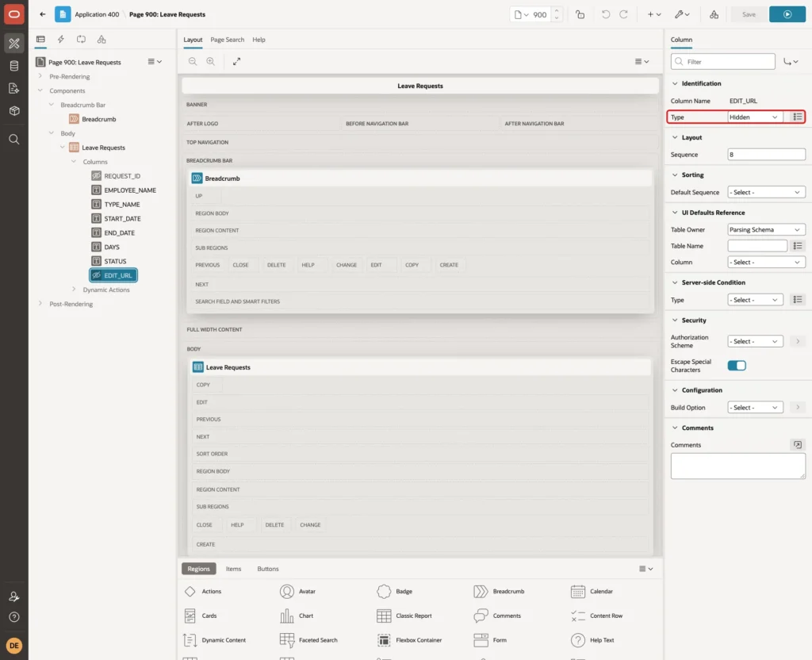
Task: Zoom in the layout view
Action: 211,61
